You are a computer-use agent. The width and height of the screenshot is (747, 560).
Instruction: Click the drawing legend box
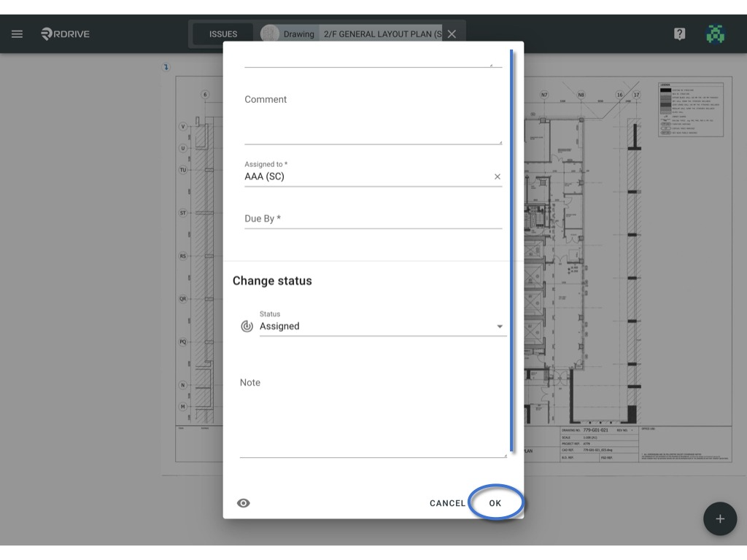pyautogui.click(x=691, y=109)
